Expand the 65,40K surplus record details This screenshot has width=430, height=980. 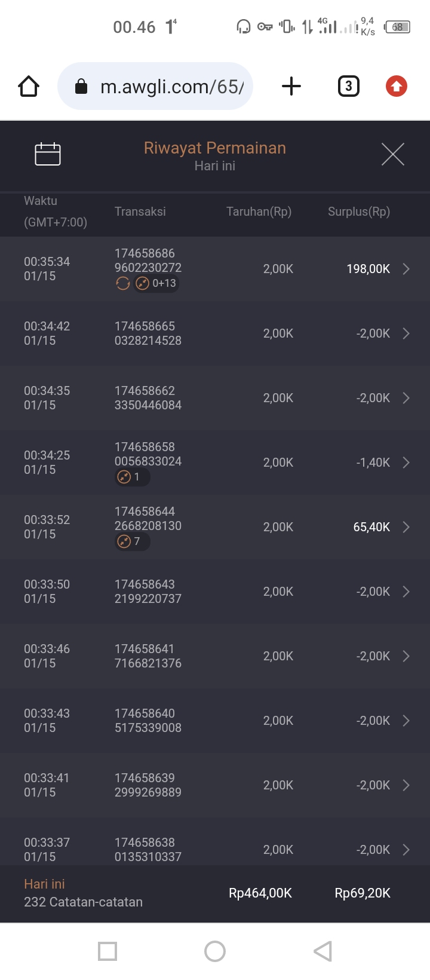pos(406,527)
